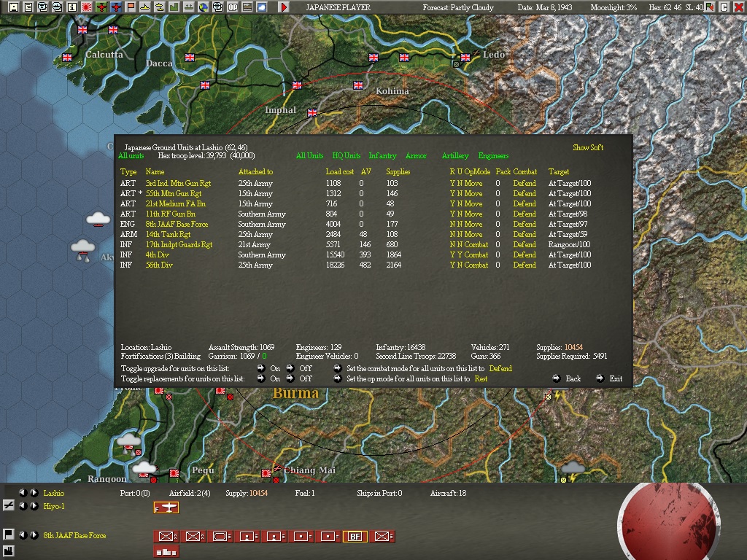
Task: Click the air group slash icon beside Hiyo-1
Action: 8,506
